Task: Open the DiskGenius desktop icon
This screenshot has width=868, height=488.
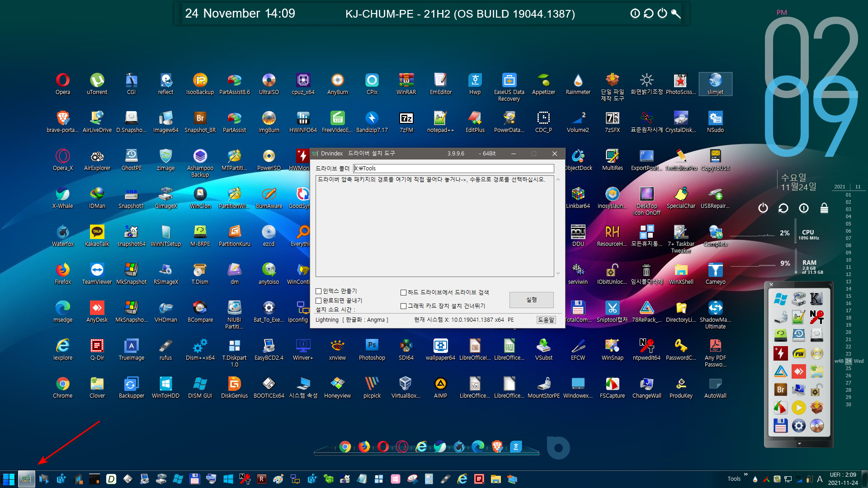Action: click(x=234, y=388)
